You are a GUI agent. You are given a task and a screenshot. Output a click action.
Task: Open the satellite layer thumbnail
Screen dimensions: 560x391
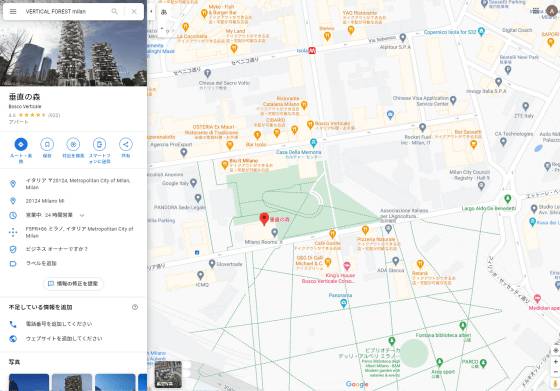click(168, 374)
